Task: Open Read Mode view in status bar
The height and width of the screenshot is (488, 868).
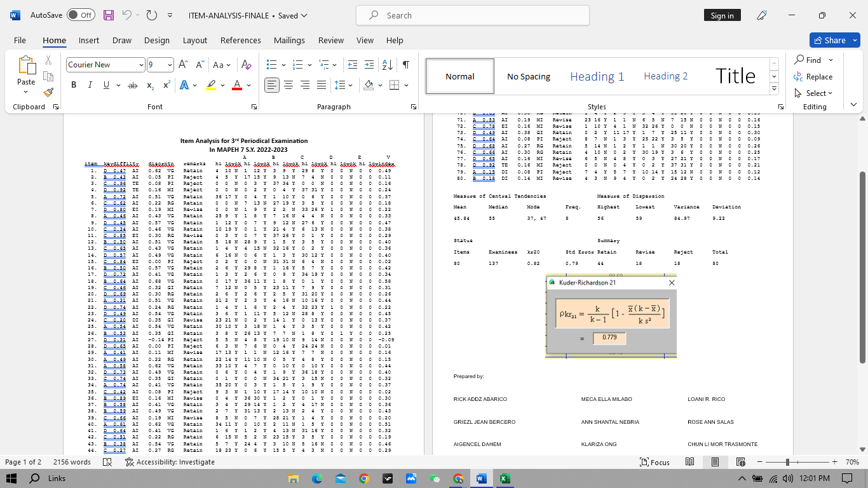Action: click(x=689, y=462)
